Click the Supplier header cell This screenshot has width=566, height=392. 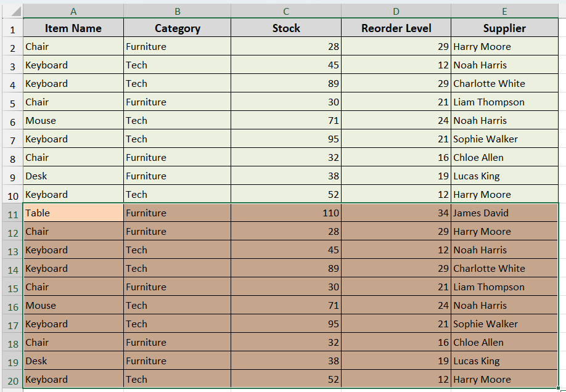point(504,28)
